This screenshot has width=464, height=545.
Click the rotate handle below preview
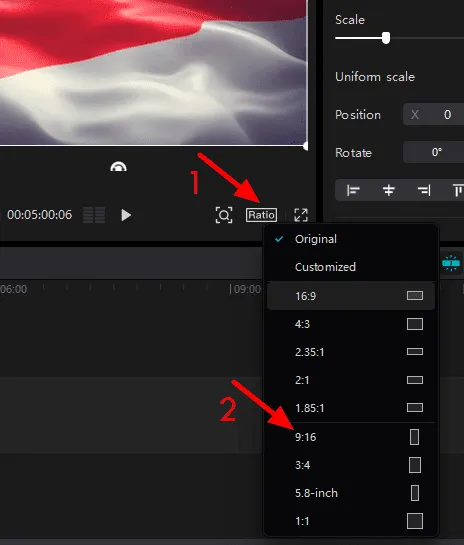click(x=119, y=167)
